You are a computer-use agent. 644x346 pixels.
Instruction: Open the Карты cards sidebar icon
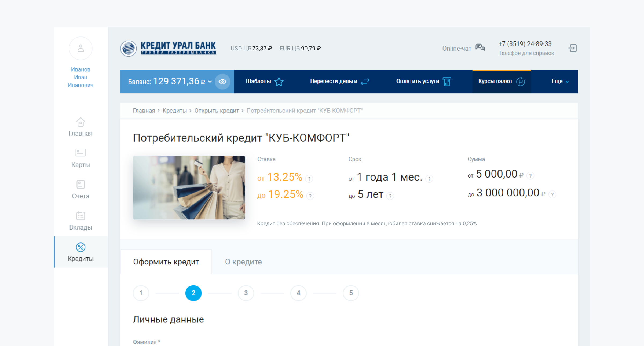click(80, 153)
